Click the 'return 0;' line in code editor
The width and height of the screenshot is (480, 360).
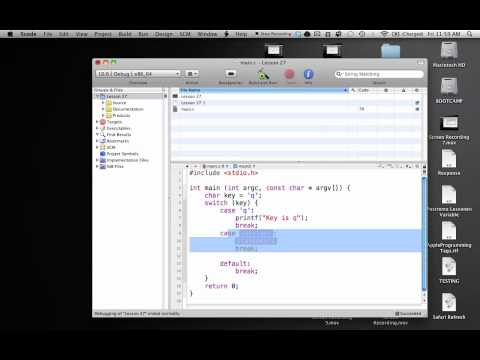(x=221, y=286)
